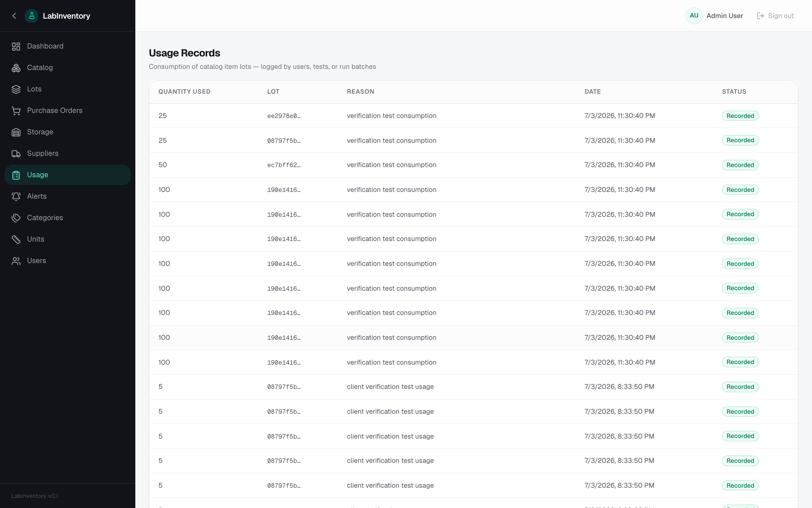The height and width of the screenshot is (508, 812).
Task: Click the Date column header
Action: pyautogui.click(x=593, y=92)
